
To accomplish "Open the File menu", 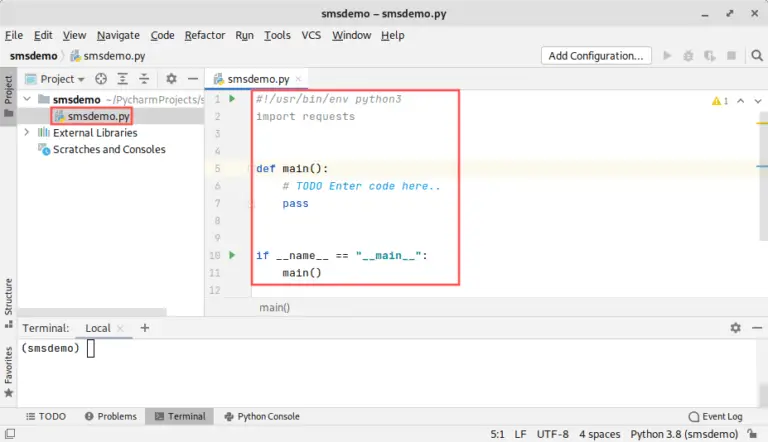I will pos(14,35).
